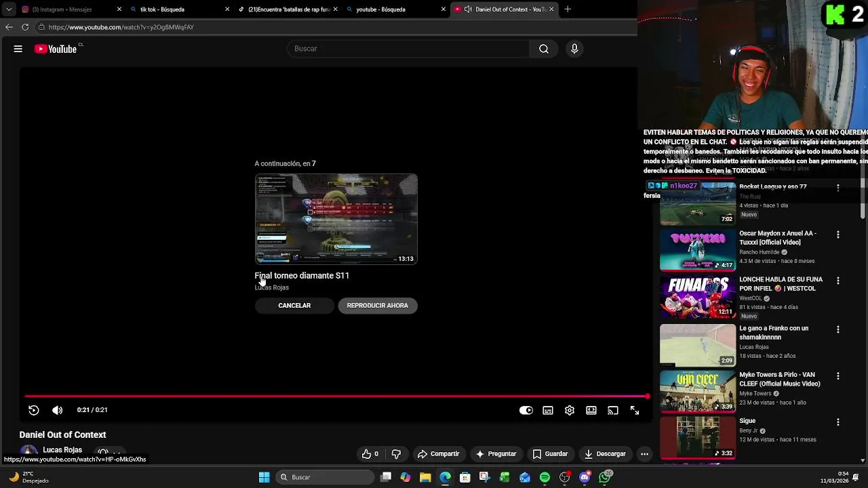Screen dimensions: 868x488
Task: Open the tab search dropdown arrow
Action: tap(9, 9)
